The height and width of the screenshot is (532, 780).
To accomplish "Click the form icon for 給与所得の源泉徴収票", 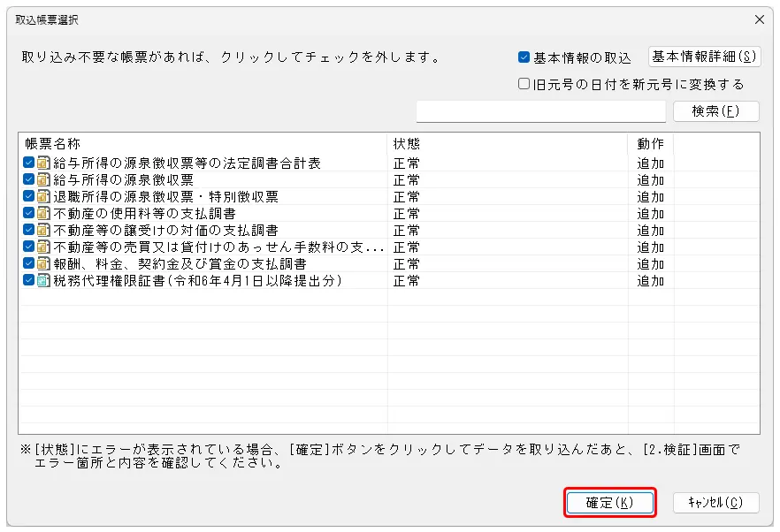I will [43, 179].
